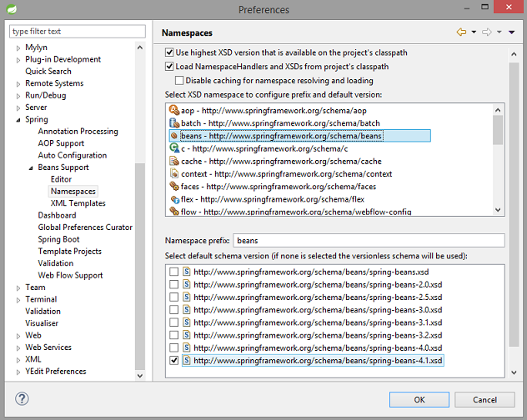
Task: Expand the YEdit Preferences node
Action: [x=18, y=372]
